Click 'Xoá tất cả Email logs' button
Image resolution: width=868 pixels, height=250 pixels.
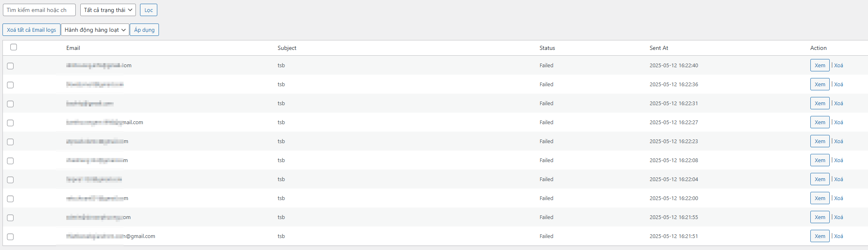(x=31, y=30)
